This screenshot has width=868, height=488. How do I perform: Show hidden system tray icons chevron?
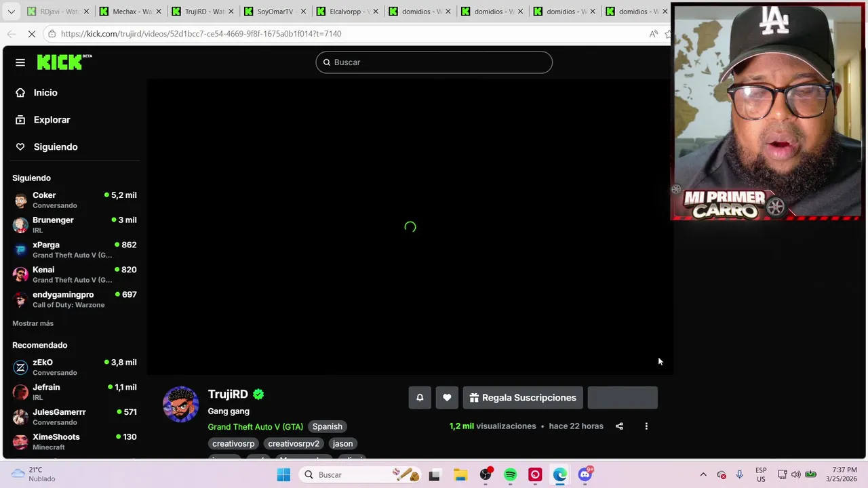point(703,475)
